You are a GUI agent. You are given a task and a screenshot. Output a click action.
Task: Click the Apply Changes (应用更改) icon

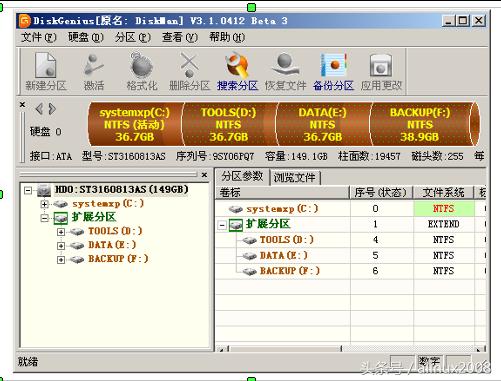click(x=381, y=66)
